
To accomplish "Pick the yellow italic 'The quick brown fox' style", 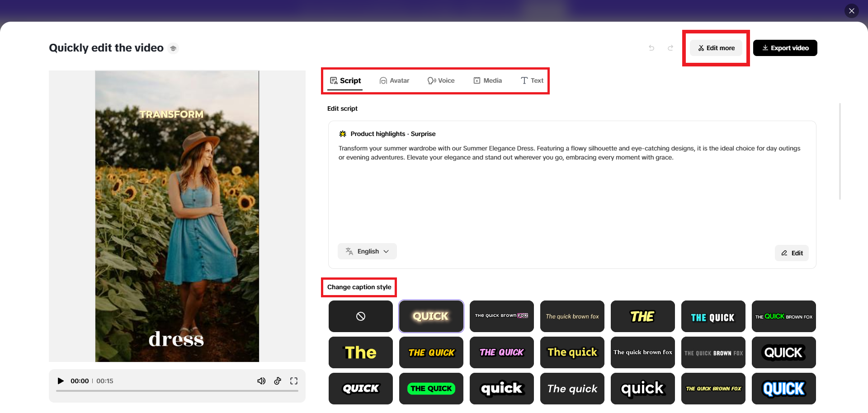I will pos(572,316).
